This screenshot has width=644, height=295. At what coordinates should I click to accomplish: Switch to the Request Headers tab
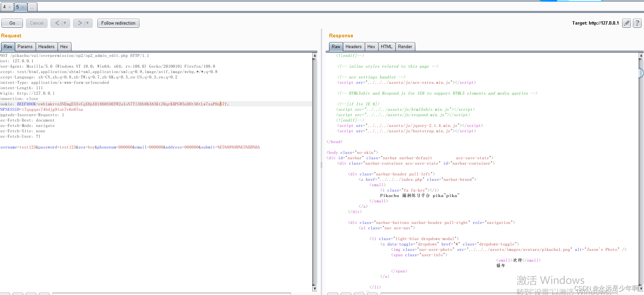point(46,47)
